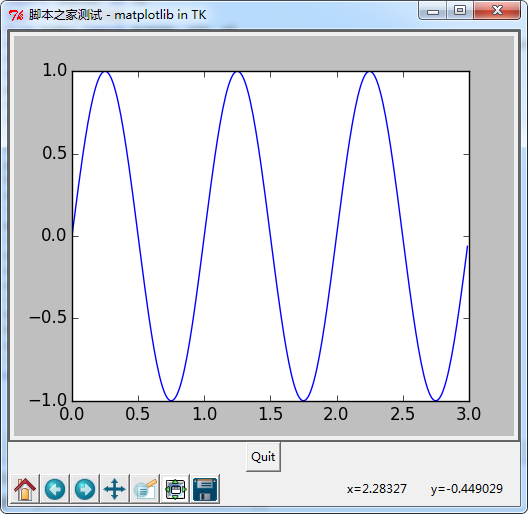Go forward to the next view
Viewport: 528px width, 514px height.
point(85,489)
